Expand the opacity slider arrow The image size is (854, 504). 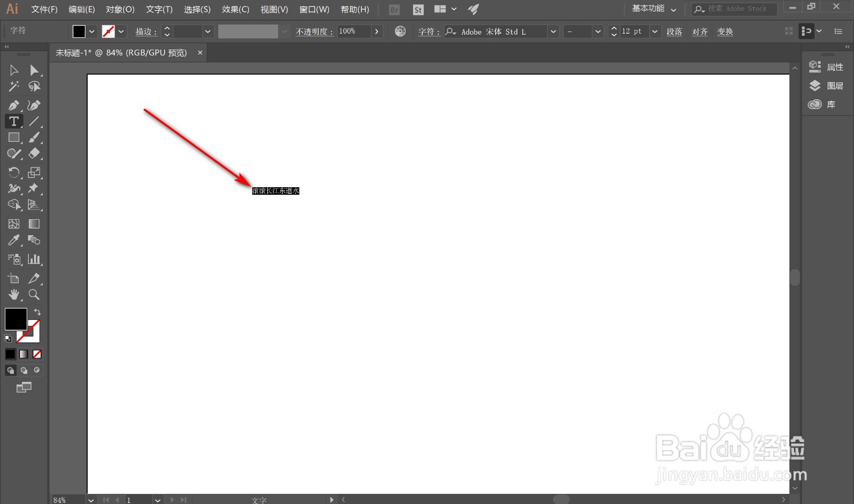(x=377, y=31)
